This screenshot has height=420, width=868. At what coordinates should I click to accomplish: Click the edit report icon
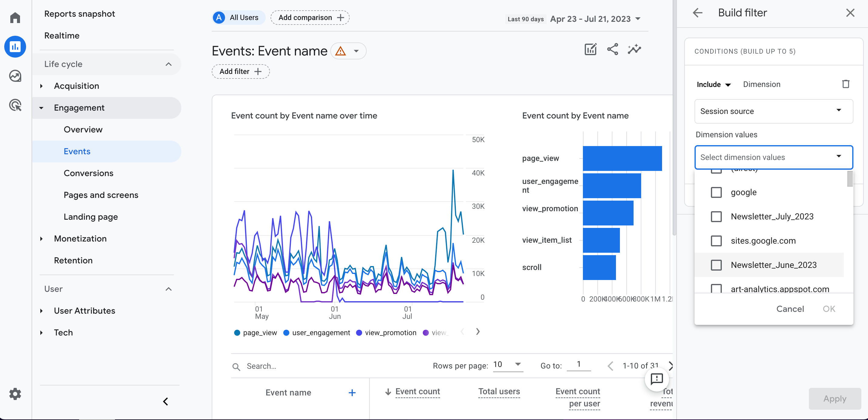[591, 50]
